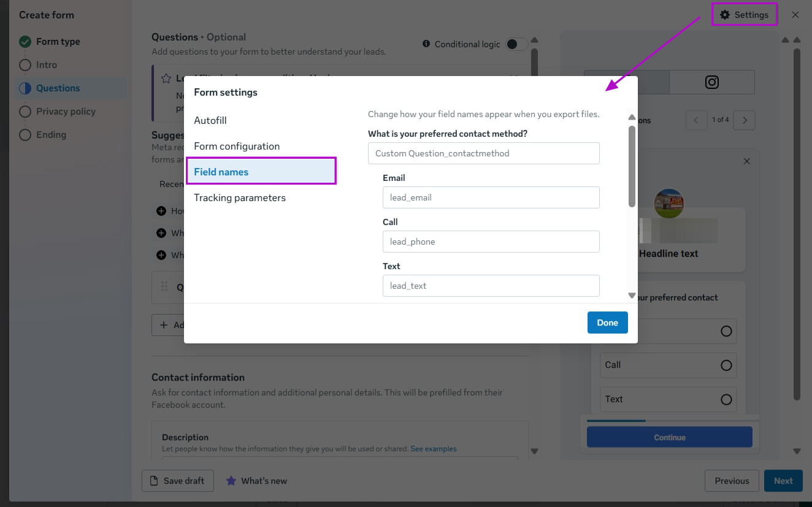Click the Done button

[607, 322]
